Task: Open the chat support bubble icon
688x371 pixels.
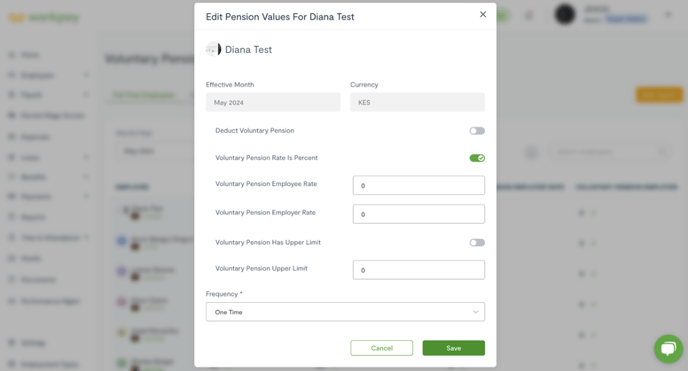Action: click(668, 349)
